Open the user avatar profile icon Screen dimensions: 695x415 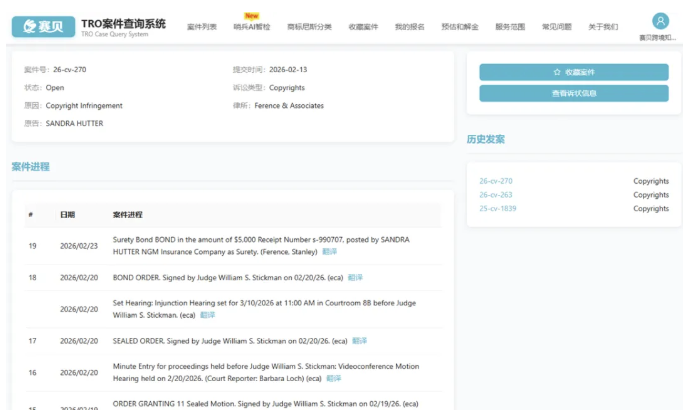click(660, 21)
